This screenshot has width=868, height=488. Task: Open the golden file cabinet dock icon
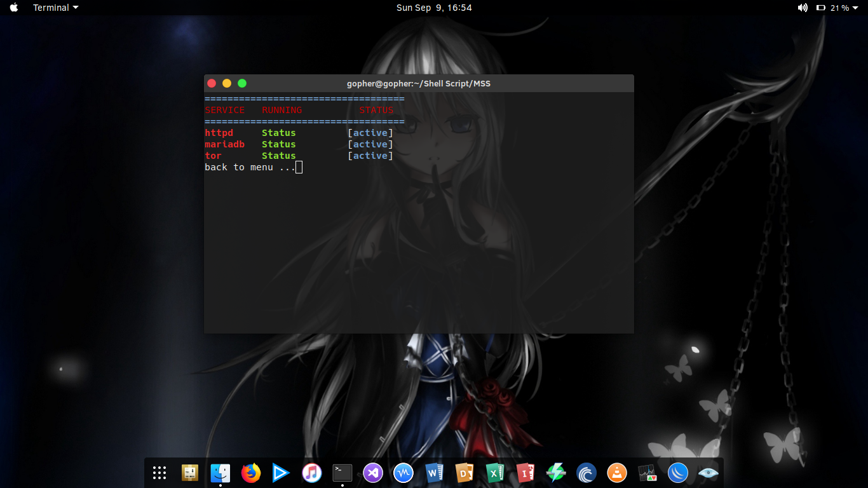pyautogui.click(x=190, y=473)
